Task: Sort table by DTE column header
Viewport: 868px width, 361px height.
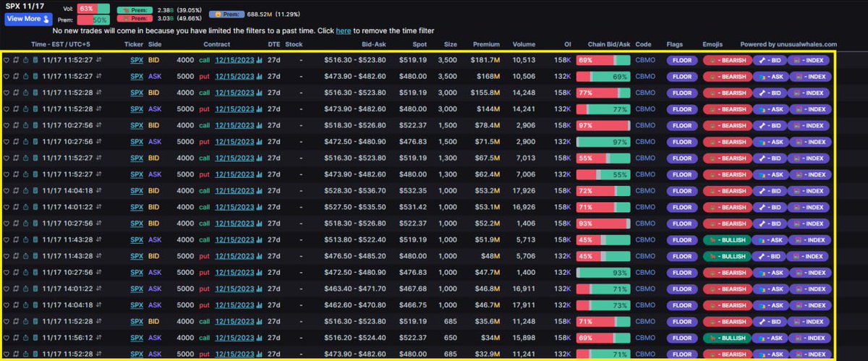Action: coord(274,44)
